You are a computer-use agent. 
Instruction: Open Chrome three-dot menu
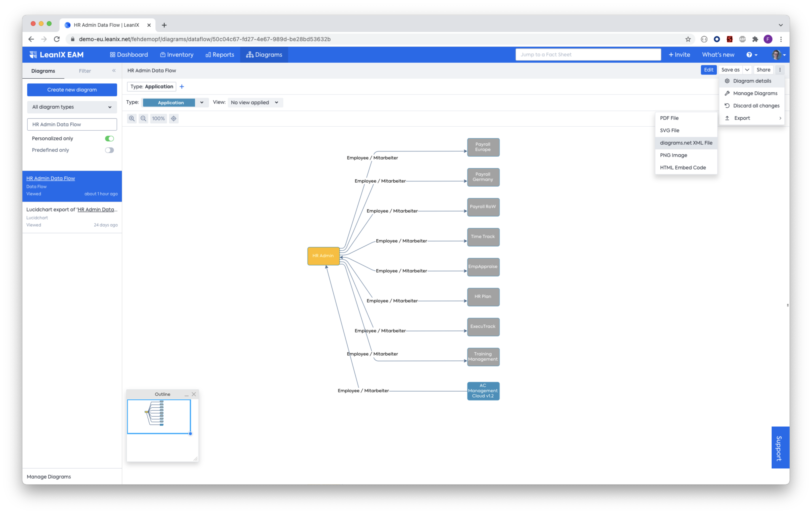(781, 39)
